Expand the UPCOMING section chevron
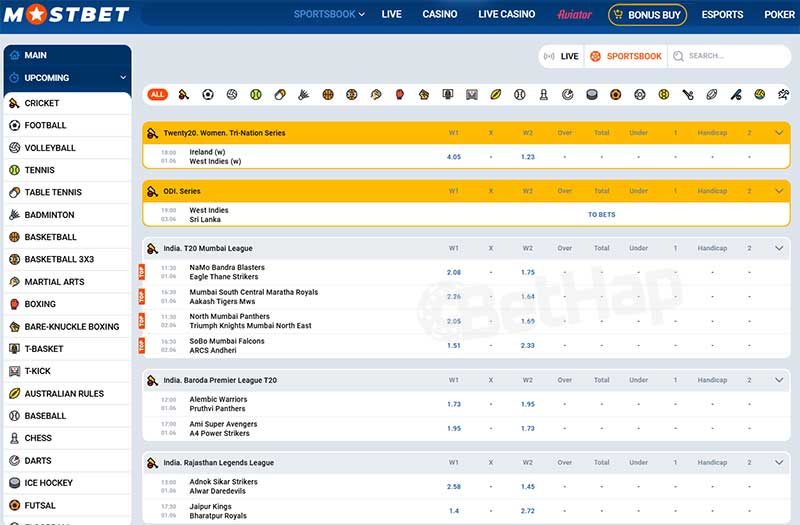 point(123,78)
